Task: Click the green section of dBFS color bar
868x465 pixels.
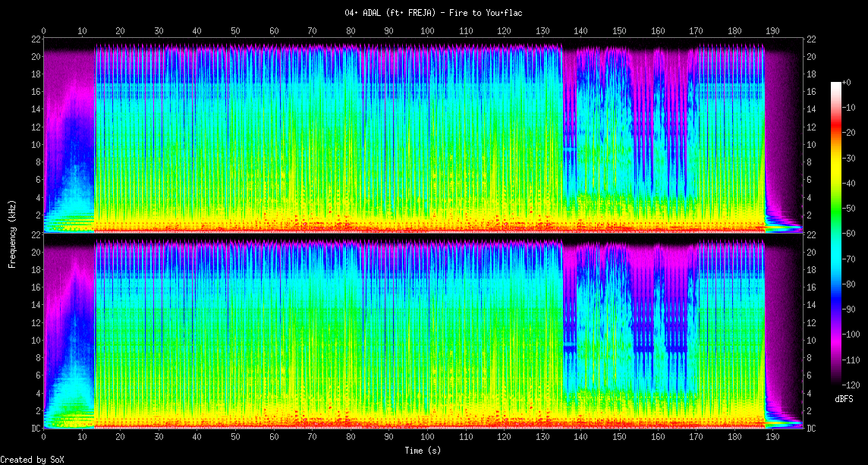Action: 836,228
